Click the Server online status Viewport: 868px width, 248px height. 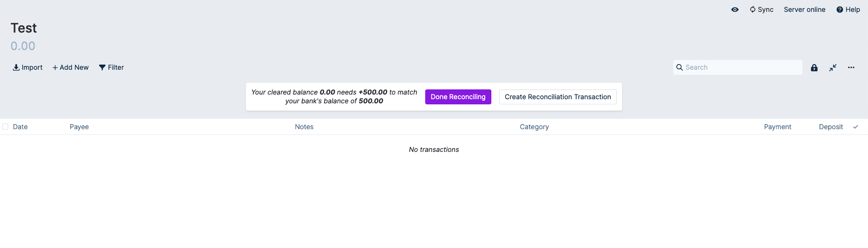[x=804, y=10]
